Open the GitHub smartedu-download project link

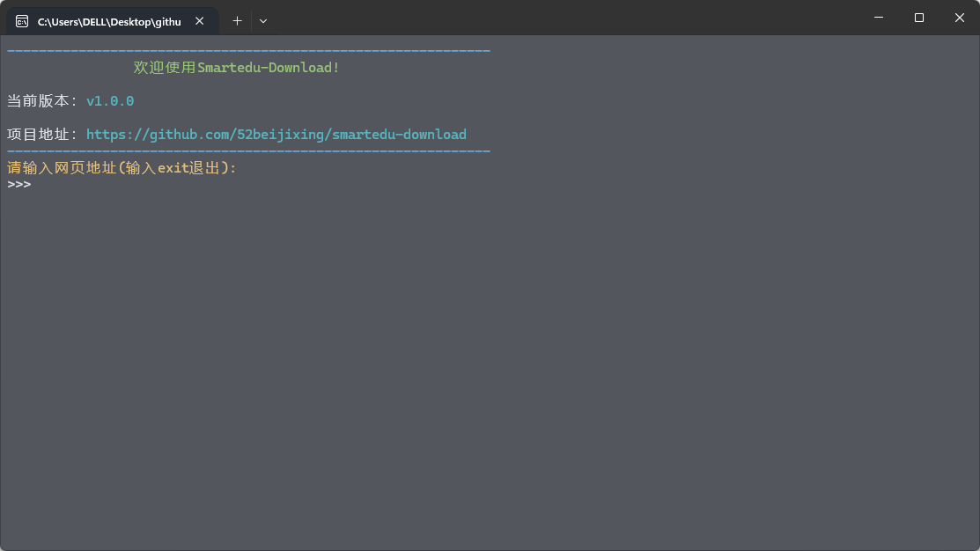point(276,135)
